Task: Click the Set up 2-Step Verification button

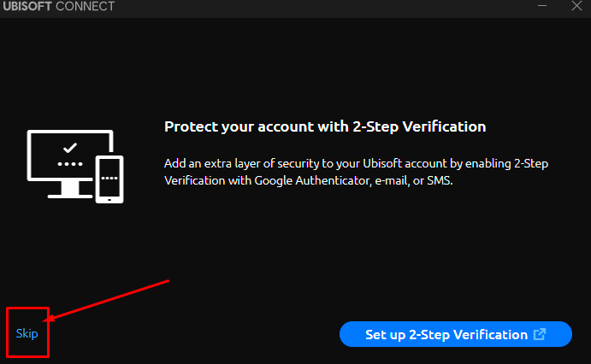Action: tap(456, 334)
